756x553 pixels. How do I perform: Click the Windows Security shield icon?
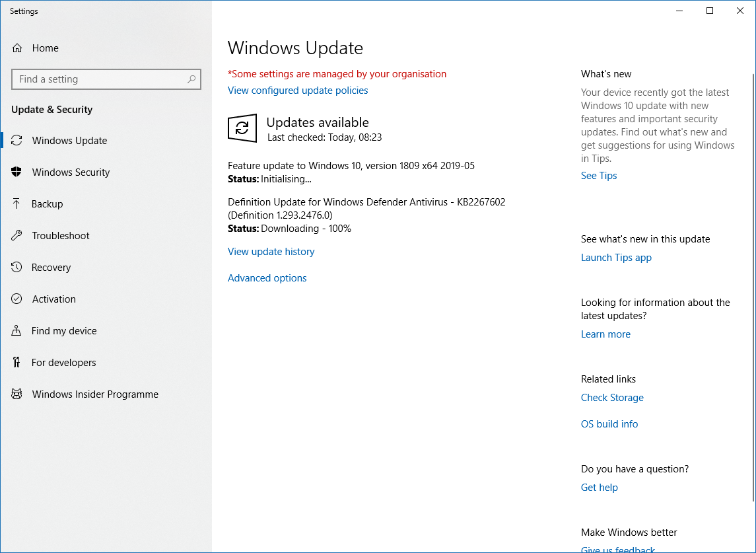(17, 172)
